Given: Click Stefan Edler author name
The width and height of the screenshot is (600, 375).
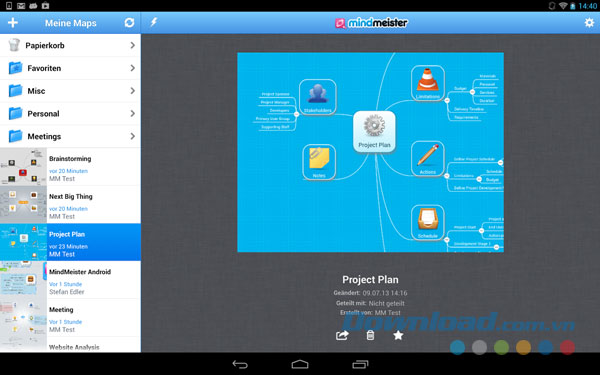Looking at the screenshot, I should click(67, 292).
